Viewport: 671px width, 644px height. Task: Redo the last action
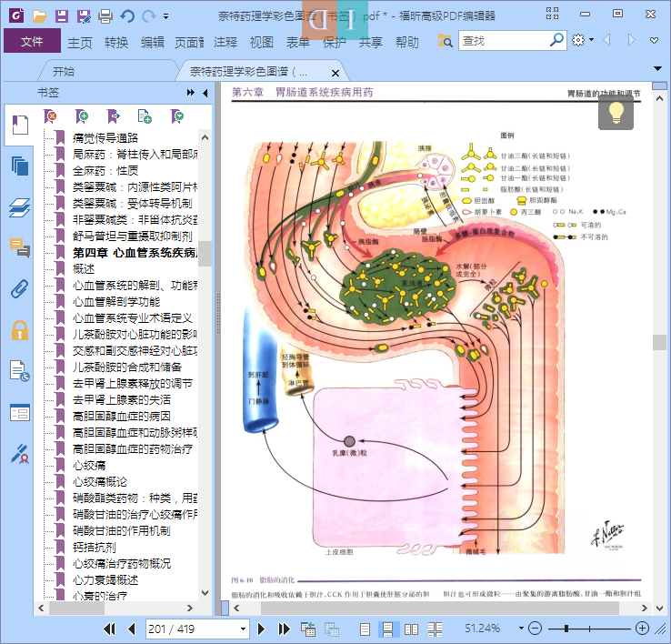pyautogui.click(x=148, y=16)
